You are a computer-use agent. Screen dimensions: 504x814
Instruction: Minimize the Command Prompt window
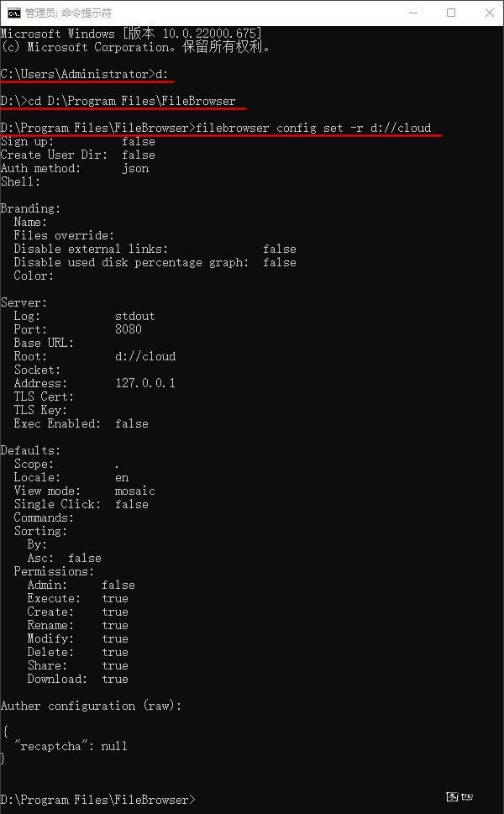413,13
